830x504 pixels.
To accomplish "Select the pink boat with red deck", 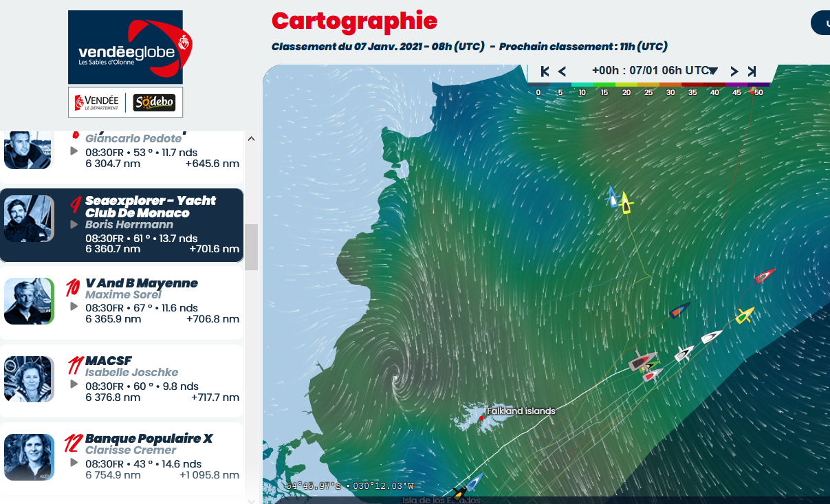I will point(653,375).
